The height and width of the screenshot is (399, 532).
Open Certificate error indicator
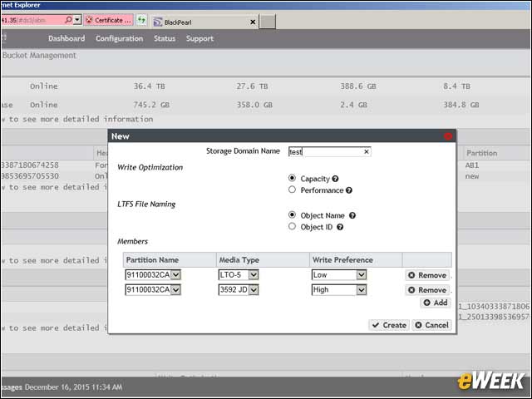108,20
